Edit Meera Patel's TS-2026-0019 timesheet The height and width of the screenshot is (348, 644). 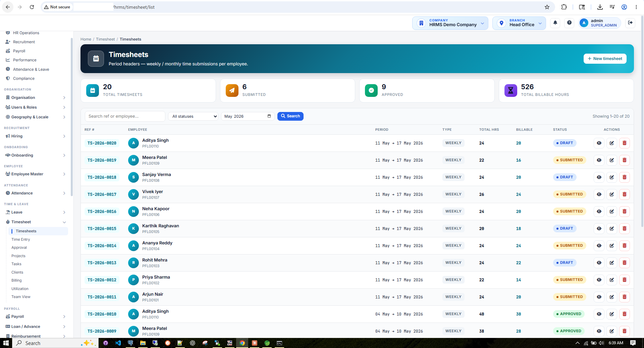pos(612,160)
